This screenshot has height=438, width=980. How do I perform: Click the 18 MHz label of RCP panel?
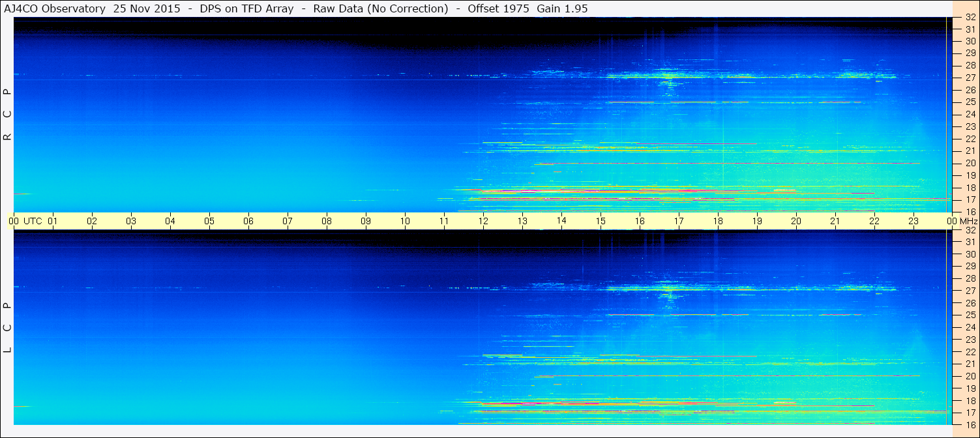[970, 188]
